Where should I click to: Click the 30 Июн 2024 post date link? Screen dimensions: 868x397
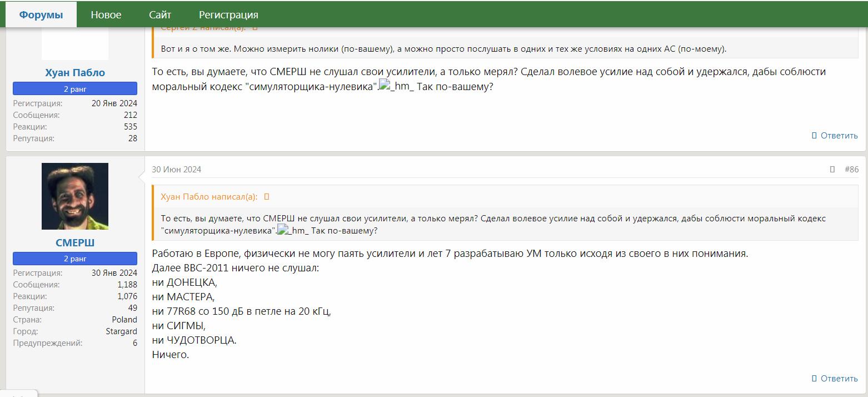(x=176, y=170)
